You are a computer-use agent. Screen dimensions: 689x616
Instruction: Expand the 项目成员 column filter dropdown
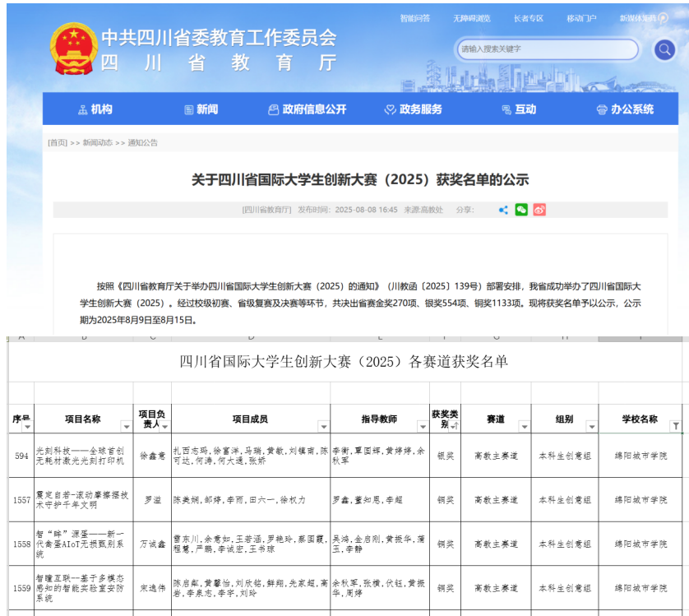tap(324, 427)
